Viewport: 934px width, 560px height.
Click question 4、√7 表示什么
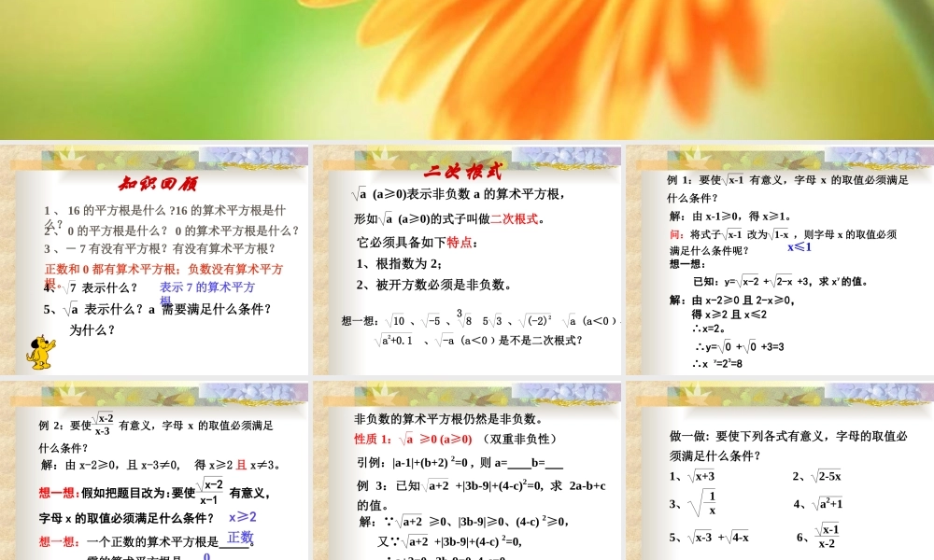pyautogui.click(x=91, y=288)
